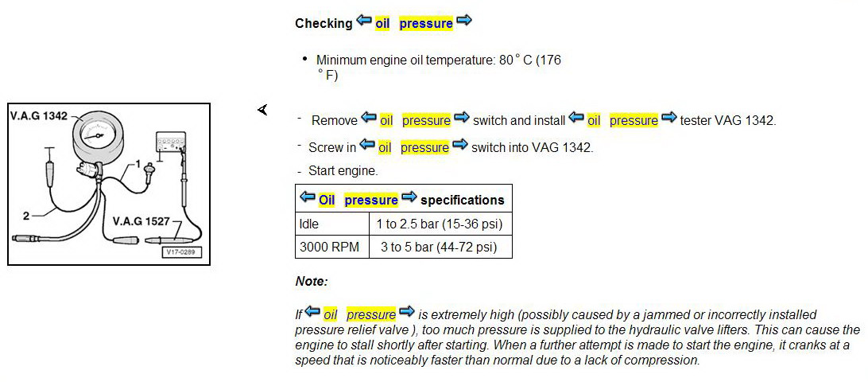Image resolution: width=868 pixels, height=382 pixels.
Task: Click the left arrow right after 'install'
Action: click(x=577, y=119)
